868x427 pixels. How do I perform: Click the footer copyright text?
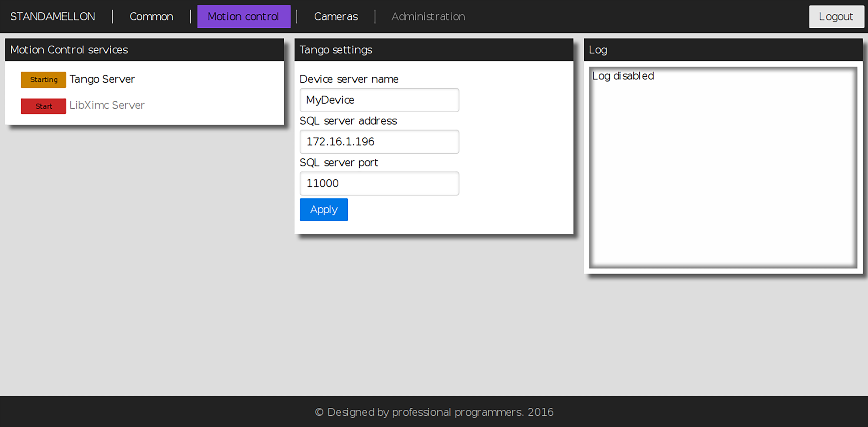[x=434, y=412]
